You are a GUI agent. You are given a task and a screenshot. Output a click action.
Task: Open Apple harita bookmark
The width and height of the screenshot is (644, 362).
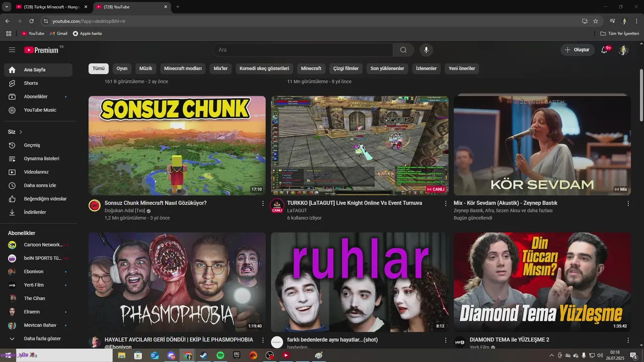87,33
